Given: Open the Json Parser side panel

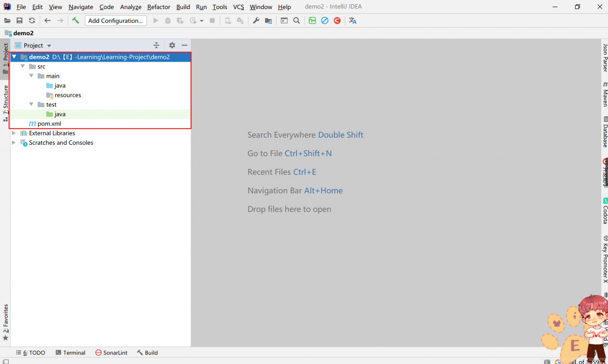Looking at the screenshot, I should pyautogui.click(x=605, y=57).
